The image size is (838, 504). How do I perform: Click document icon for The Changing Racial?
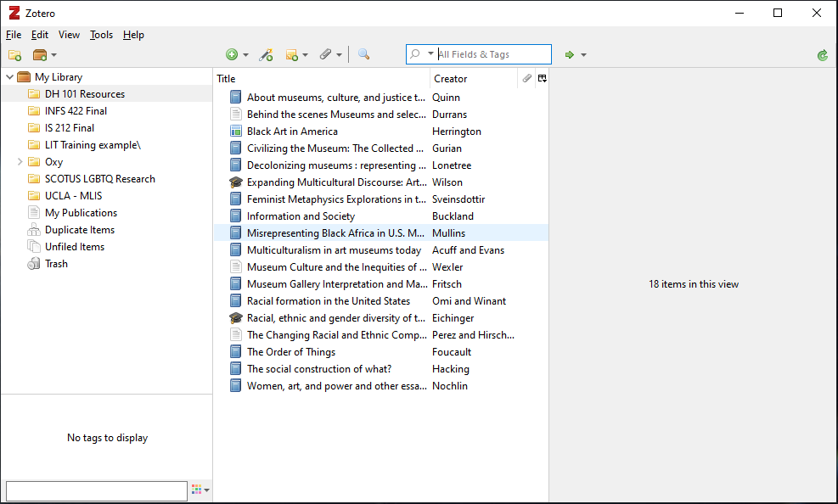236,335
